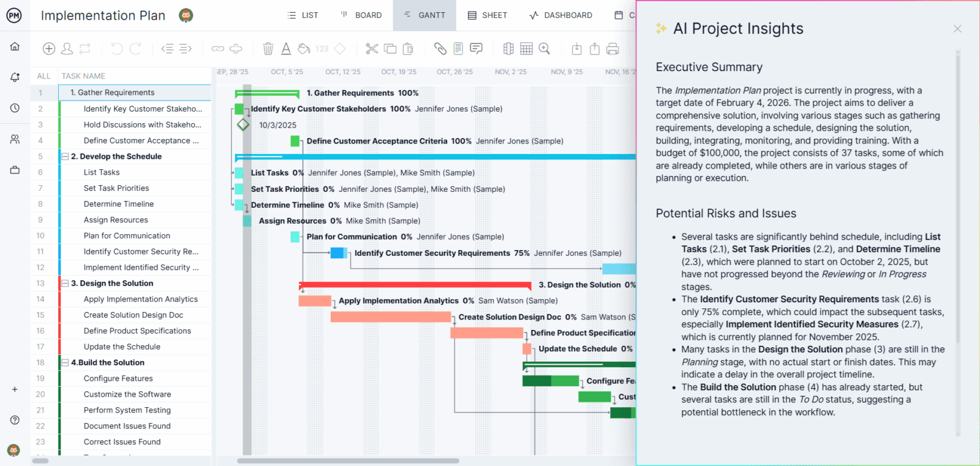Switch to the Board view tab

(361, 15)
